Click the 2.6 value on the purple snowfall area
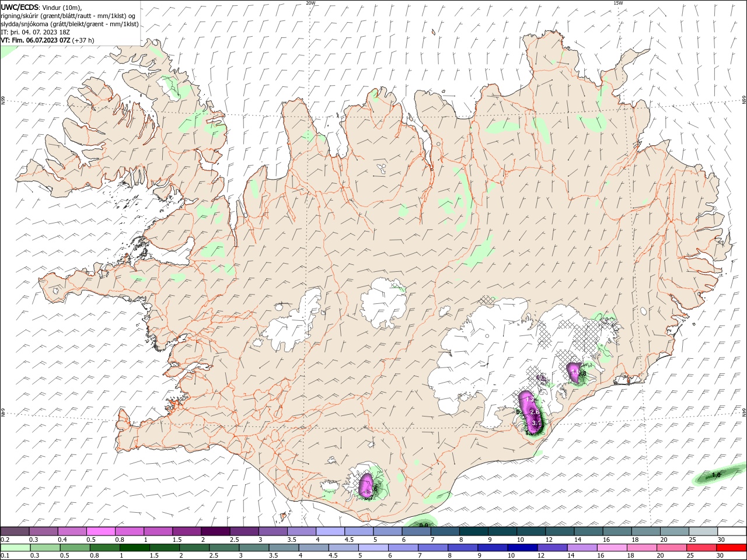Image resolution: width=747 pixels, height=560 pixels. tap(534, 412)
